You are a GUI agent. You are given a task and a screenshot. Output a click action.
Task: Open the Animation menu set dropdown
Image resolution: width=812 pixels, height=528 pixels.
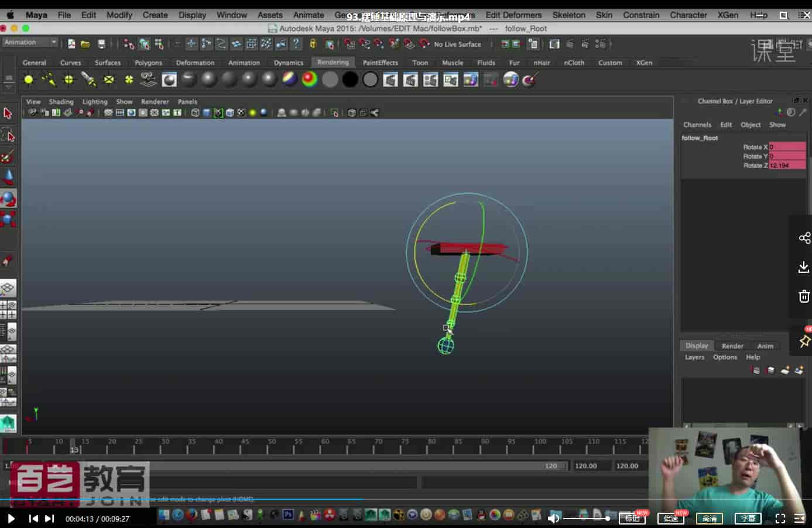point(30,42)
